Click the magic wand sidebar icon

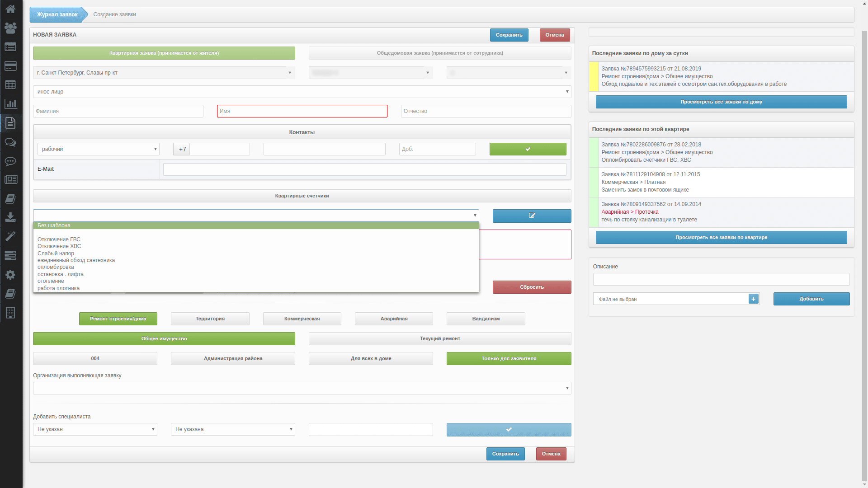(10, 236)
